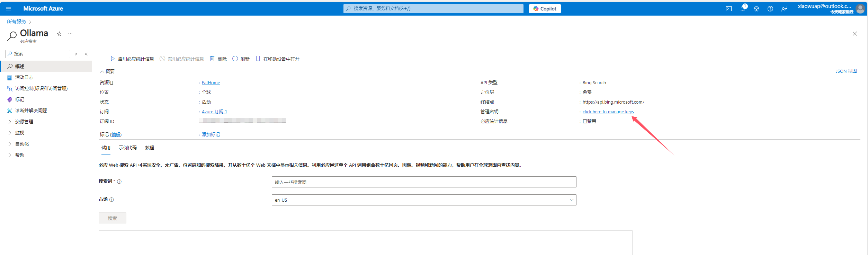The image size is (868, 255).
Task: Click 启用必应统计信息 in the toolbar
Action: pyautogui.click(x=132, y=59)
